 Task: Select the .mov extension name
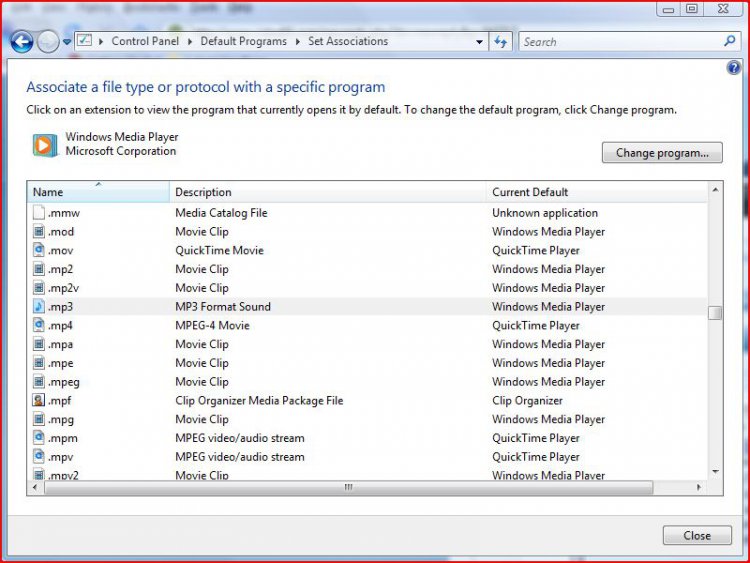60,250
